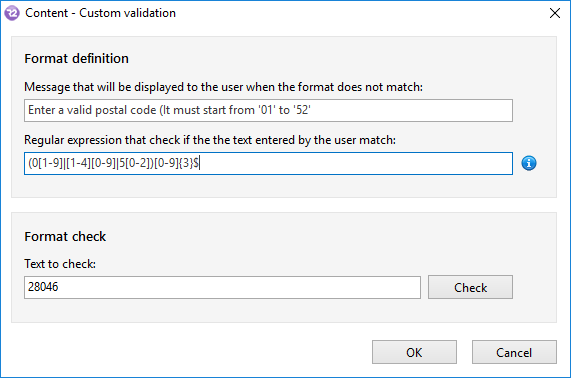Click the purple app logo in title bar
This screenshot has width=571, height=378.
coord(12,13)
